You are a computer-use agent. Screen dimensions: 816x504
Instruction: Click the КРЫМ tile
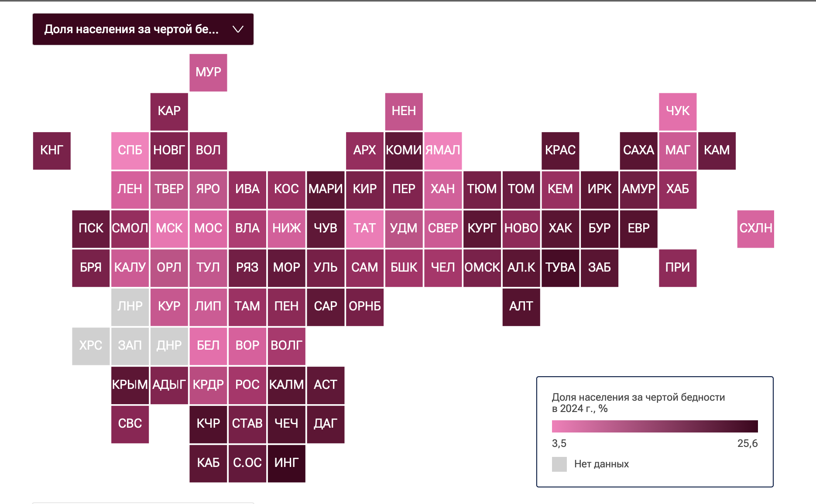(130, 385)
